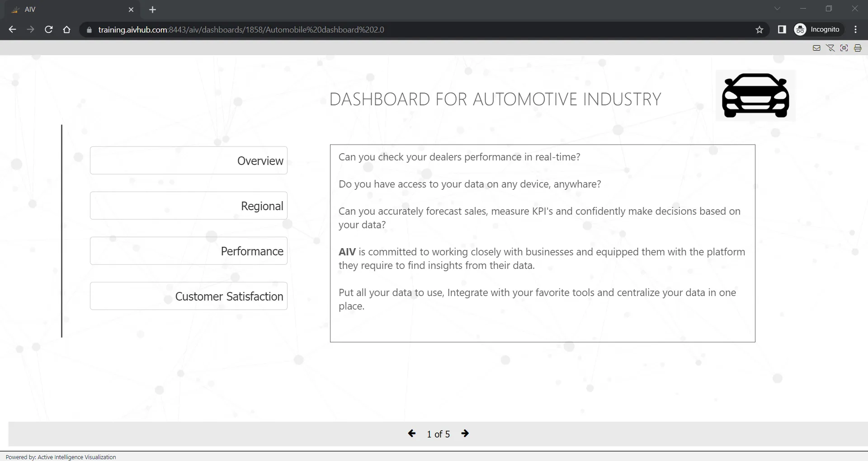Open the tab search dropdown chevron
The image size is (868, 461).
pyautogui.click(x=777, y=9)
